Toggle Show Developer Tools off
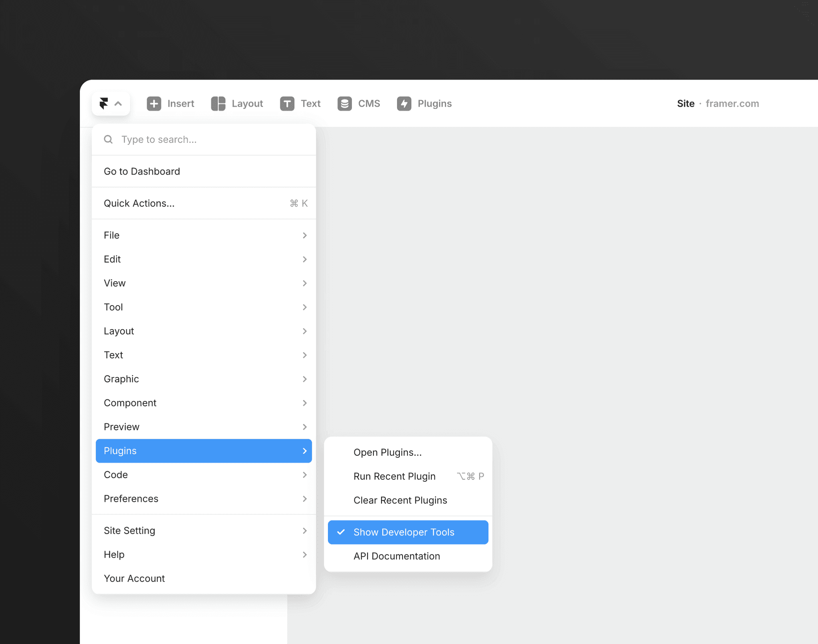818x644 pixels. (404, 532)
